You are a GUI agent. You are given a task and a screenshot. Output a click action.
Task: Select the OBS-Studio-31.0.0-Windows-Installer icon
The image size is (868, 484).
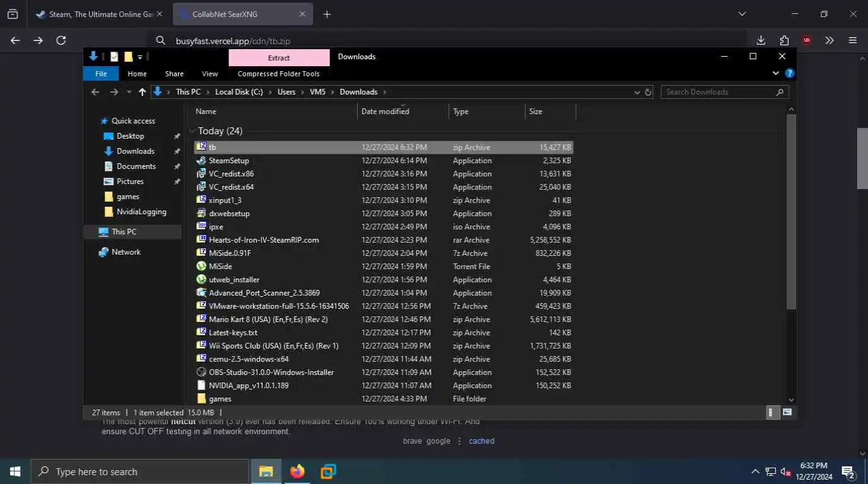[201, 372]
